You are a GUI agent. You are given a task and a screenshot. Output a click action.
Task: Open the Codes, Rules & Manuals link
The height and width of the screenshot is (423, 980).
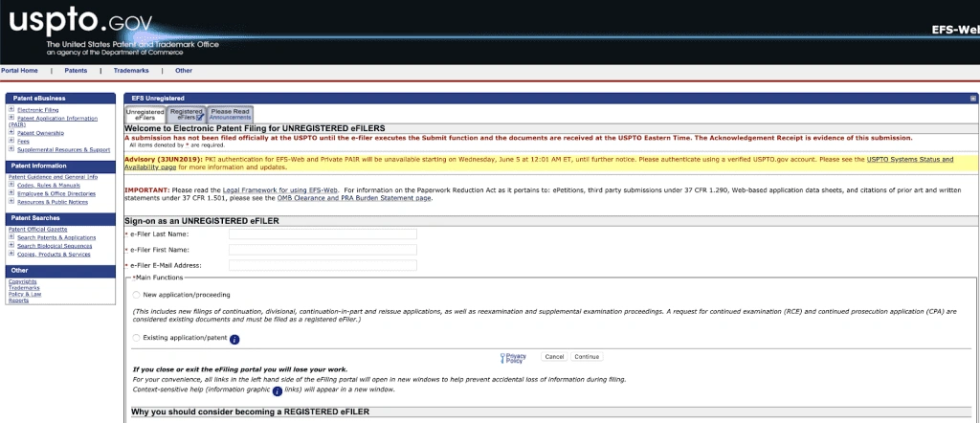49,186
